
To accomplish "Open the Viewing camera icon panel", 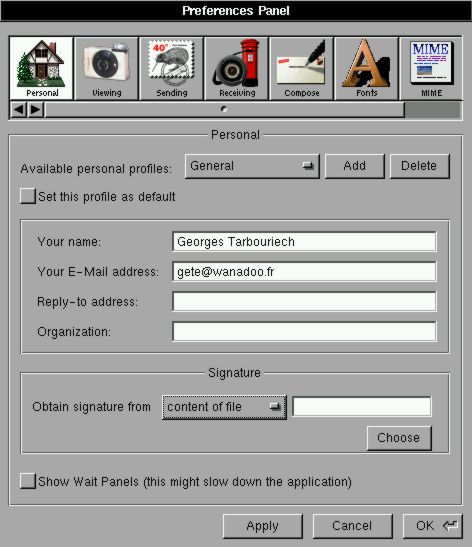I will (107, 68).
